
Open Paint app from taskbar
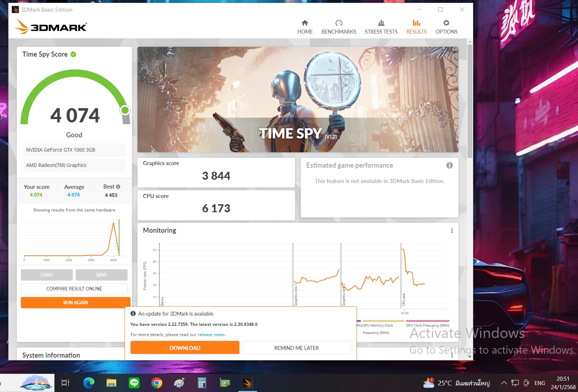[179, 383]
